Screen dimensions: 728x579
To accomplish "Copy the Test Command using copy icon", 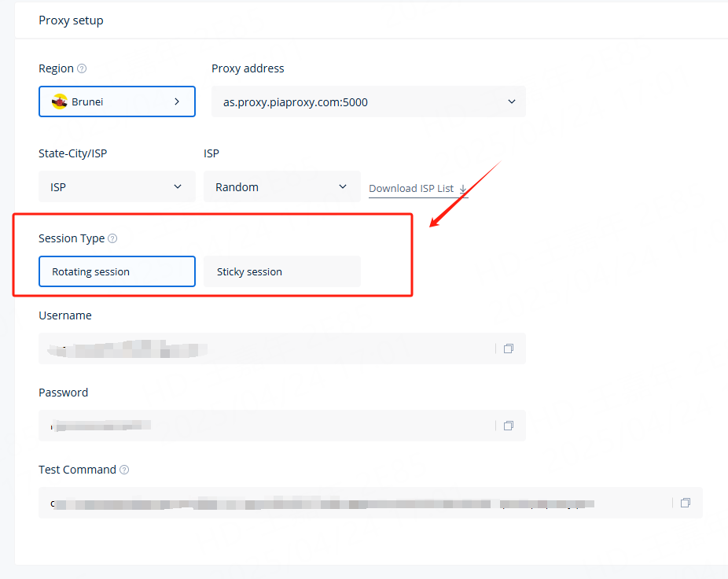I will 686,503.
